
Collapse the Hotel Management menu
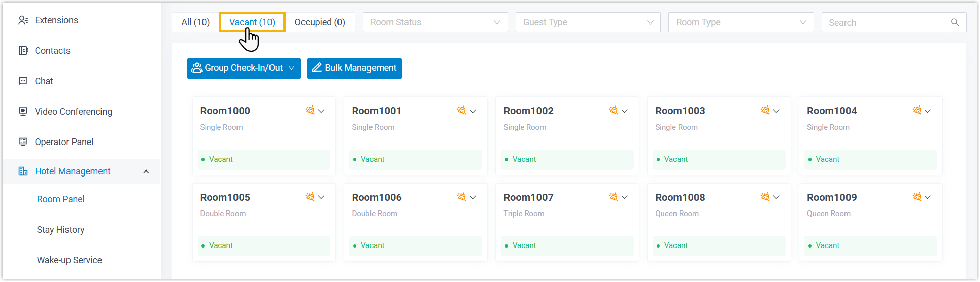[x=146, y=171]
